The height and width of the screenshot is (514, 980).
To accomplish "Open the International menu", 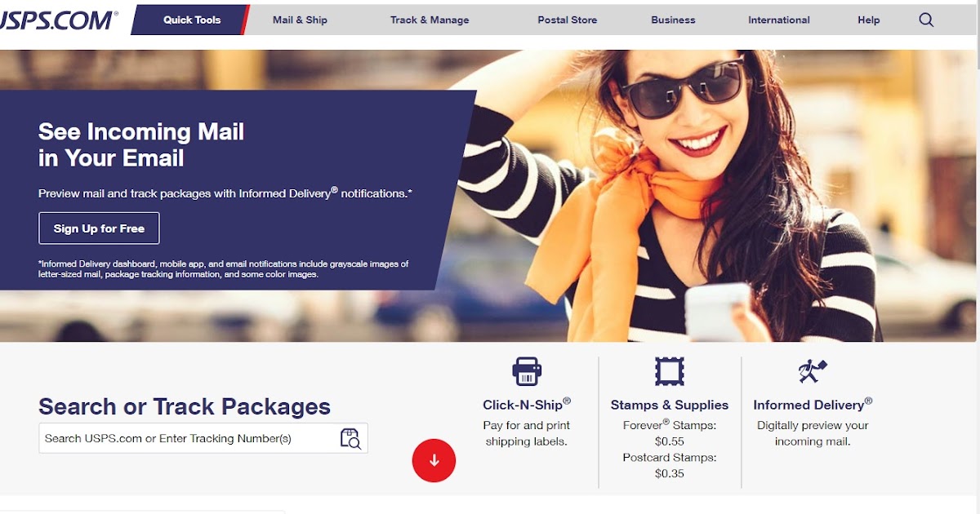I will 779,20.
